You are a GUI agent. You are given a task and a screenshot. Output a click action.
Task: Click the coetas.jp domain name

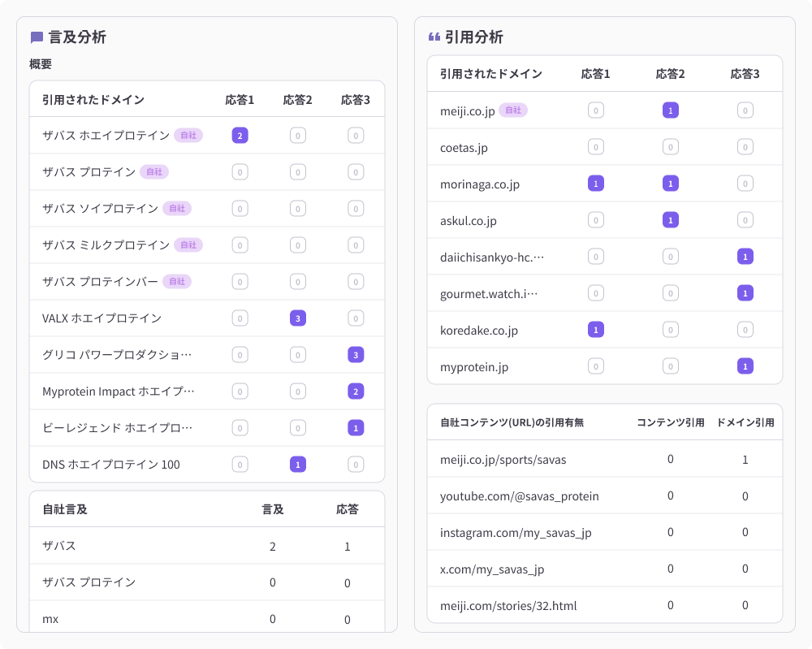point(464,148)
